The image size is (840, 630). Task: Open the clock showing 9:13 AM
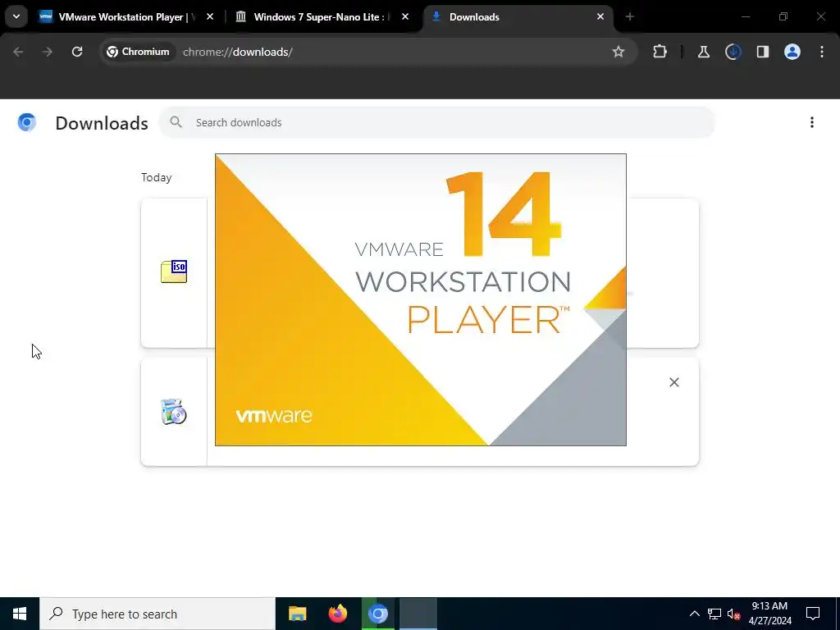tap(769, 614)
